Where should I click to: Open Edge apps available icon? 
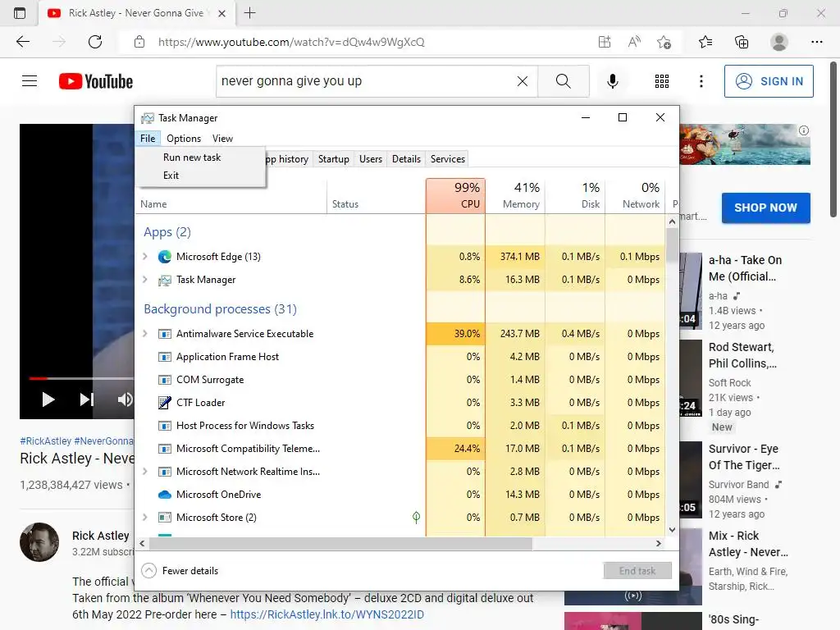coord(605,42)
